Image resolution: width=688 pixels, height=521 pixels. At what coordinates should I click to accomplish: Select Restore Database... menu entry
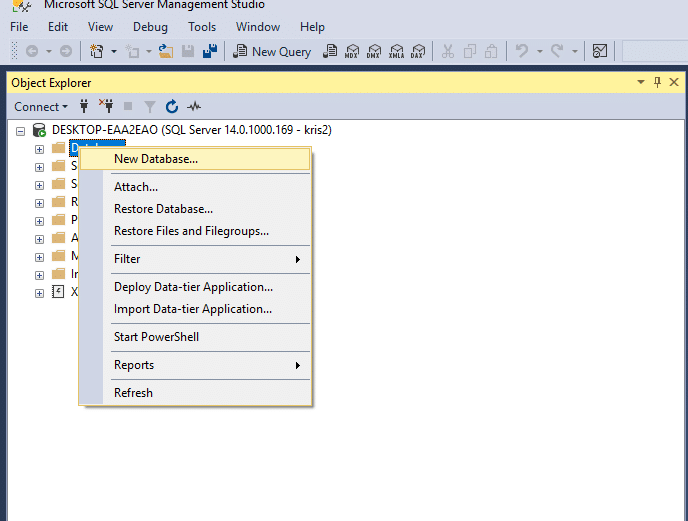click(195, 209)
